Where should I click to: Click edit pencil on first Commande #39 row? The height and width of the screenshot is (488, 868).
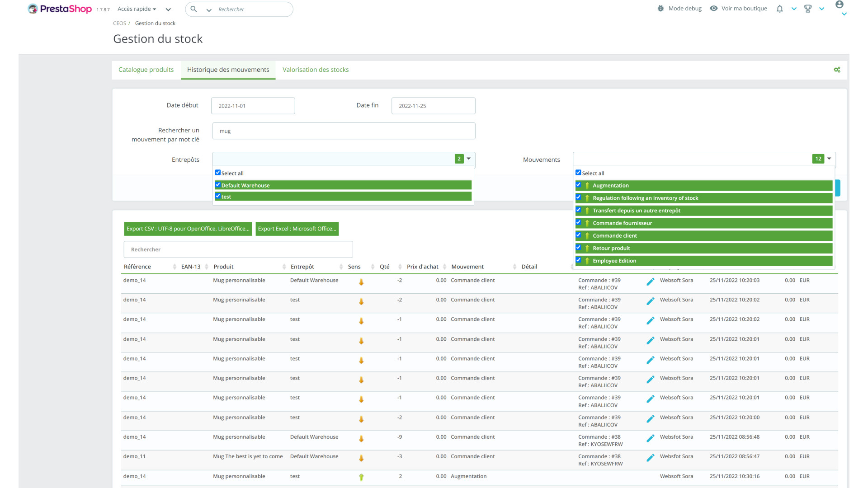pos(650,282)
